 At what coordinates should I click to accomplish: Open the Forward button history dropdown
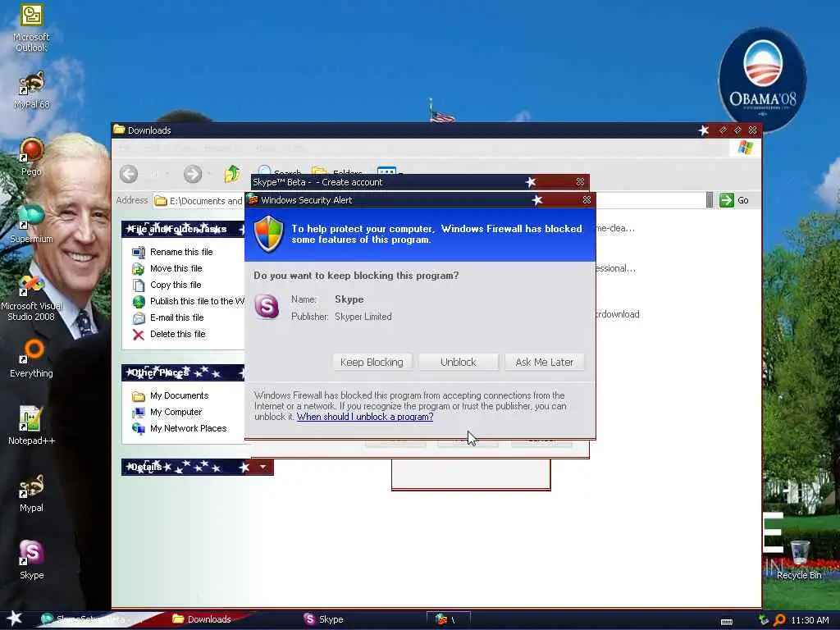click(209, 174)
